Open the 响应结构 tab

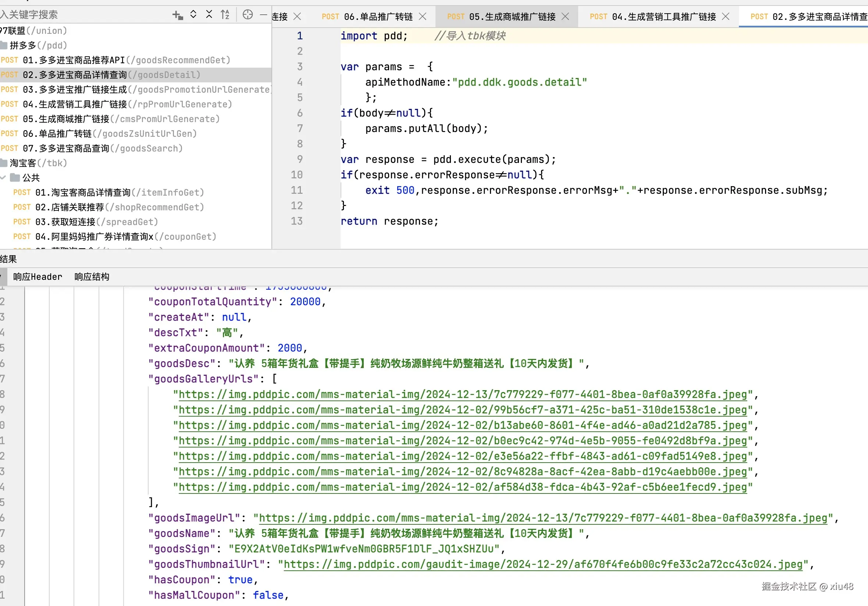[92, 277]
